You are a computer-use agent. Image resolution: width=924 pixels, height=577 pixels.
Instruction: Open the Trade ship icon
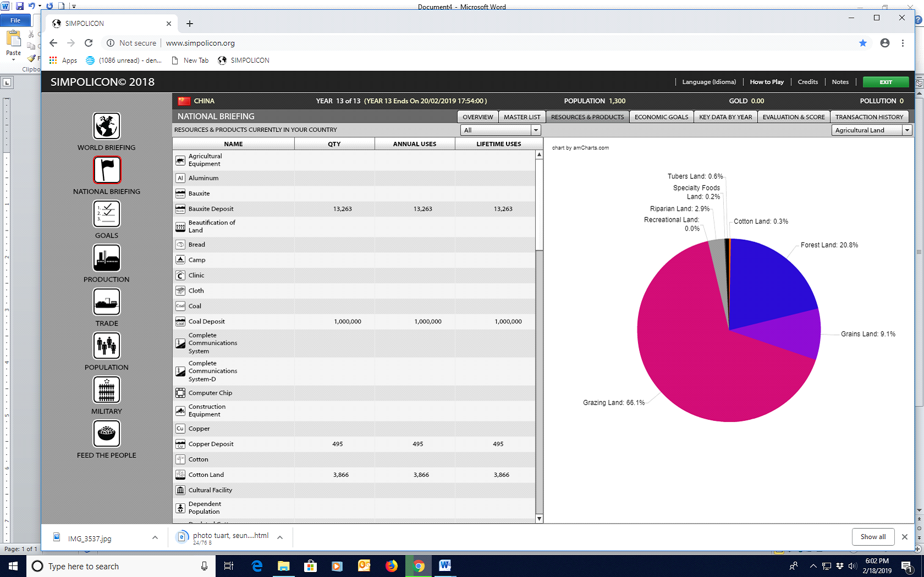pos(107,302)
